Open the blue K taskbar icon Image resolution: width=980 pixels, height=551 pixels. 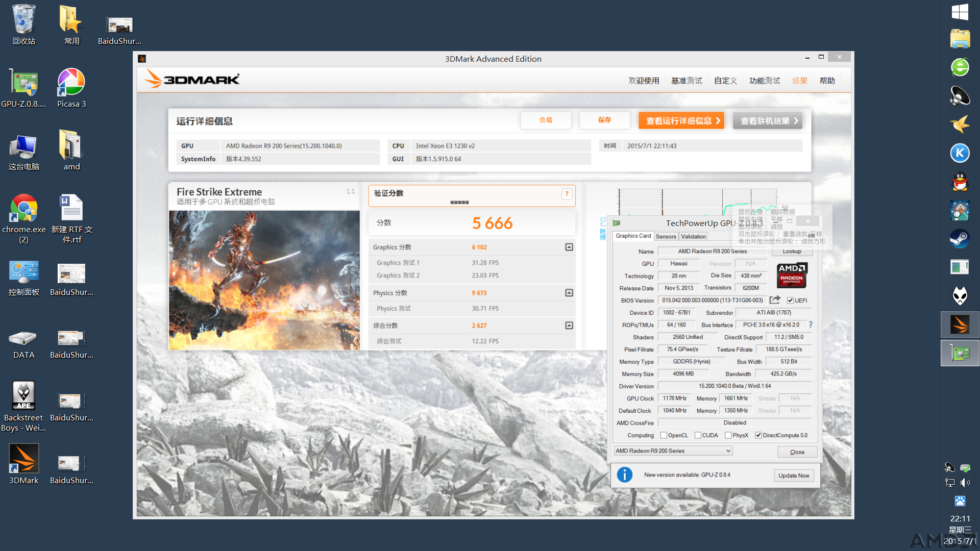coord(960,153)
